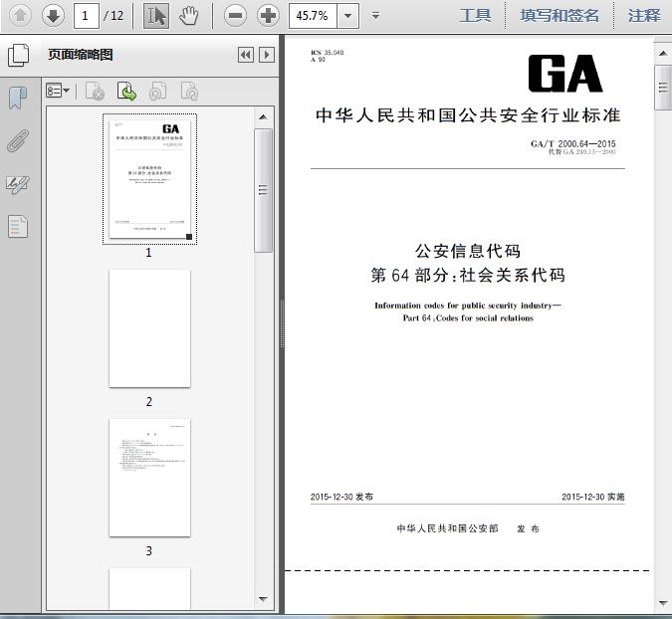Click the document title 公安信息代码

coord(468,251)
